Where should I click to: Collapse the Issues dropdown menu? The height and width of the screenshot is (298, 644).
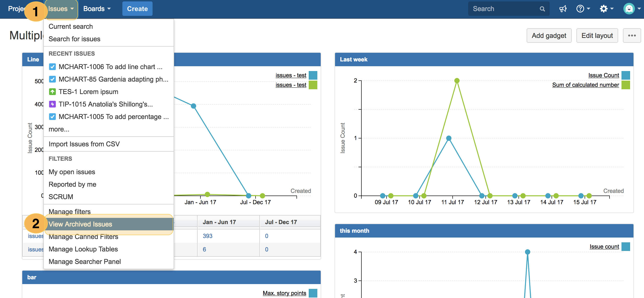(61, 9)
